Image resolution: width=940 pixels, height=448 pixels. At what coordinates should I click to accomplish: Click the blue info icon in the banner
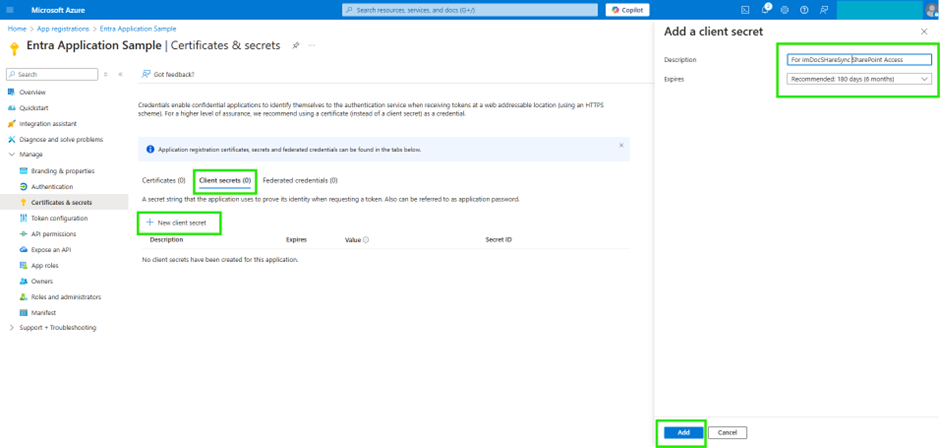[x=150, y=149]
